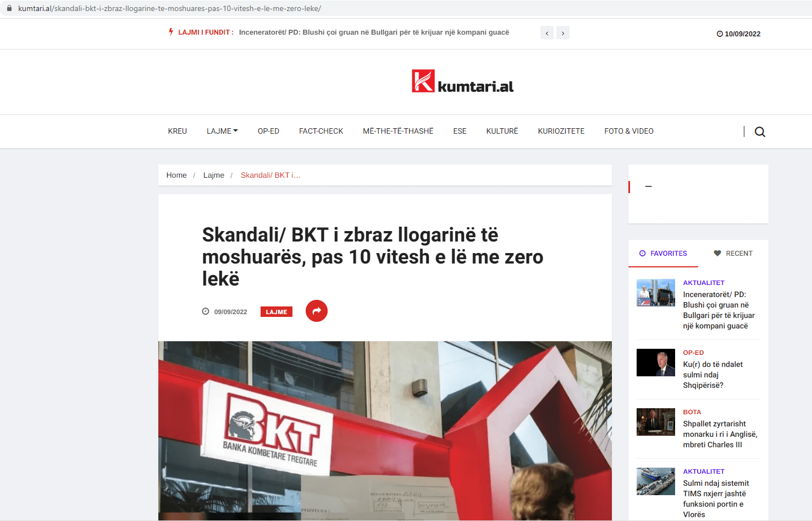Click the breaking news headline text

coord(374,32)
